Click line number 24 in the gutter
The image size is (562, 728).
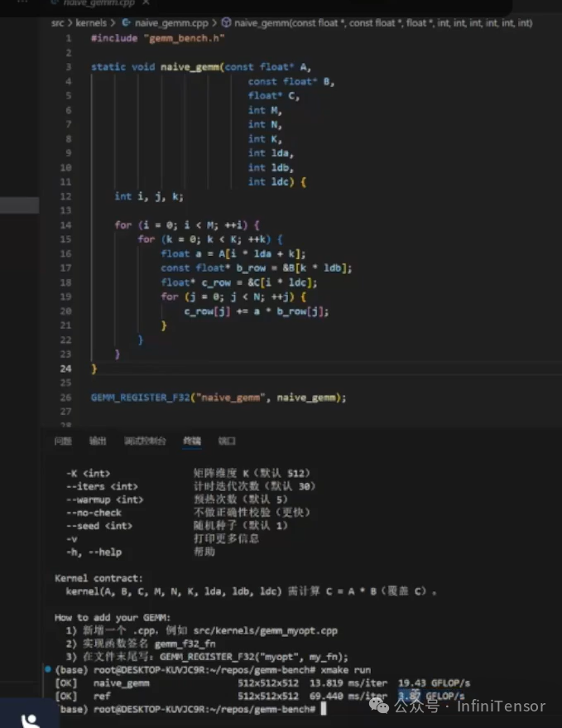coord(66,369)
